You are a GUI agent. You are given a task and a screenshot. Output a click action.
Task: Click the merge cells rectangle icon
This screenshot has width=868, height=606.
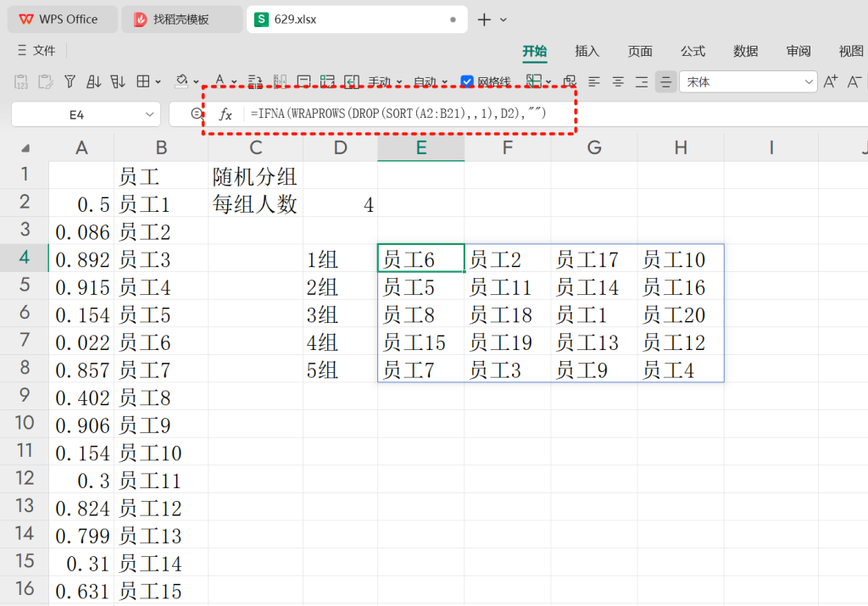tap(303, 82)
